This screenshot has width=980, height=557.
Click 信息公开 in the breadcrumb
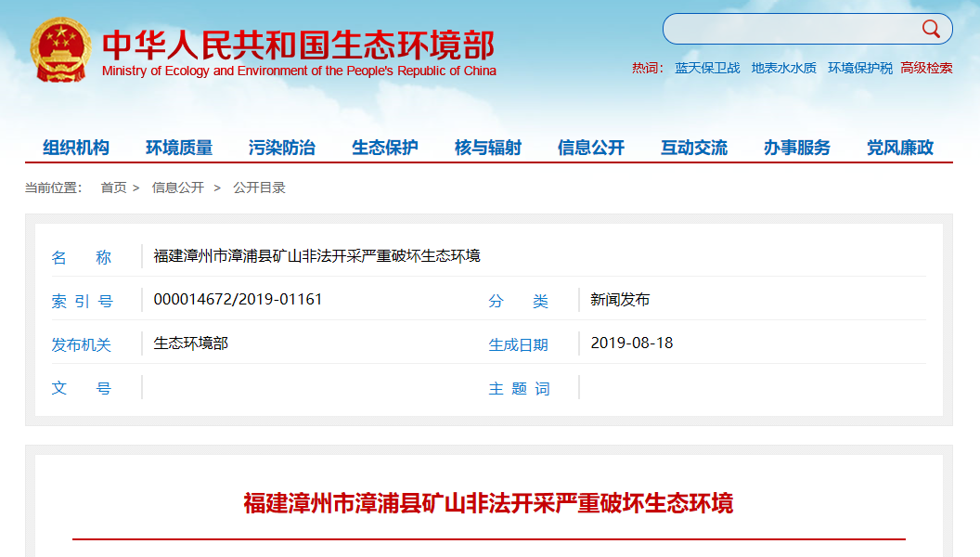point(178,188)
